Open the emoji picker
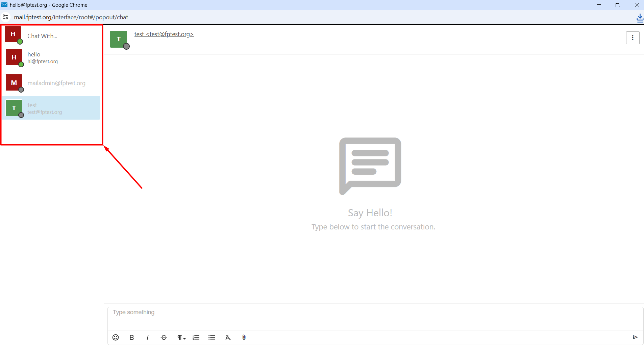 point(116,337)
